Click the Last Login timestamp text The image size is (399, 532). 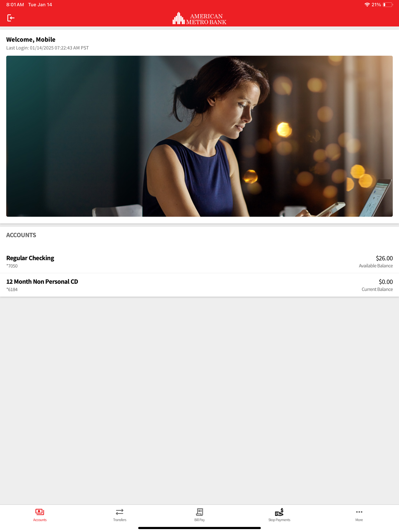coord(47,48)
